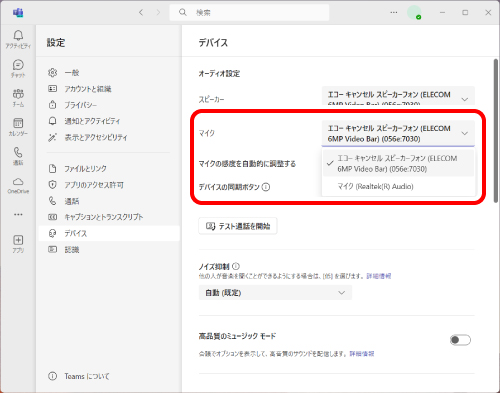
Task: Toggle the 高品質のミュージック モード switch
Action: tap(460, 340)
